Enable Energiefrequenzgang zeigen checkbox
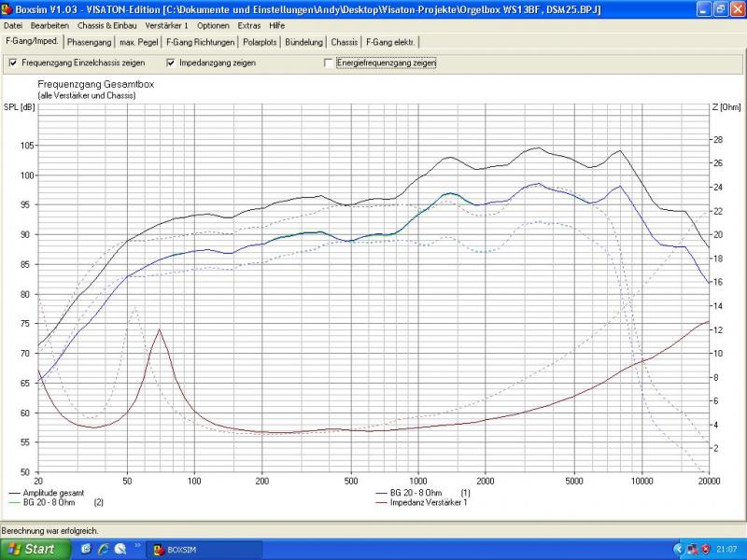 pyautogui.click(x=328, y=63)
